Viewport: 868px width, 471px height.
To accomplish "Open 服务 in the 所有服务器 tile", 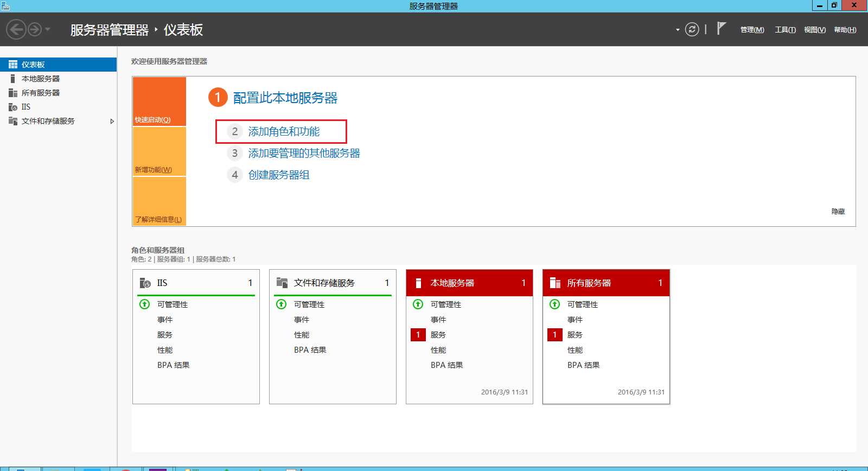I will tap(575, 335).
